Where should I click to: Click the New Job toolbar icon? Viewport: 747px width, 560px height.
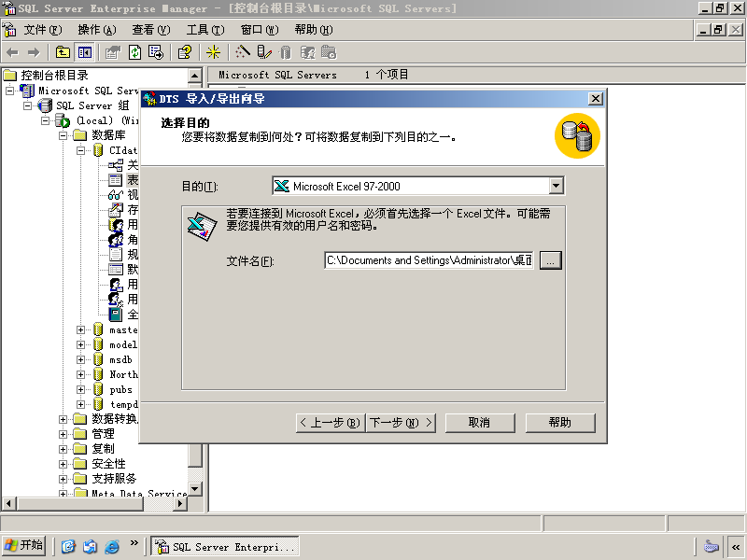tap(329, 52)
